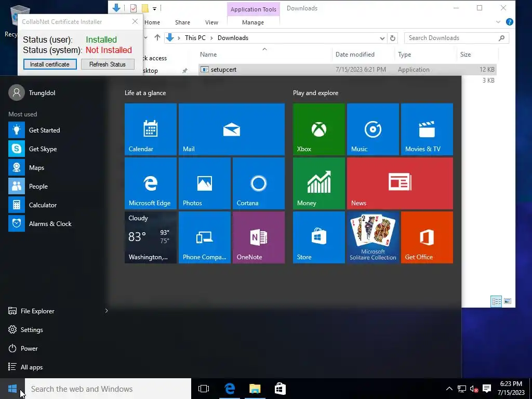
Task: Expand File Explorer jump list arrow
Action: point(106,311)
